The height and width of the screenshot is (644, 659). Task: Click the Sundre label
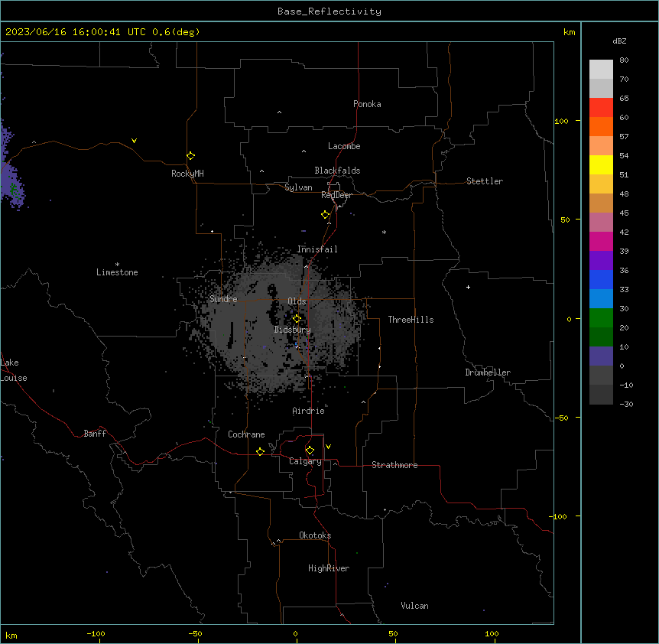coord(223,299)
